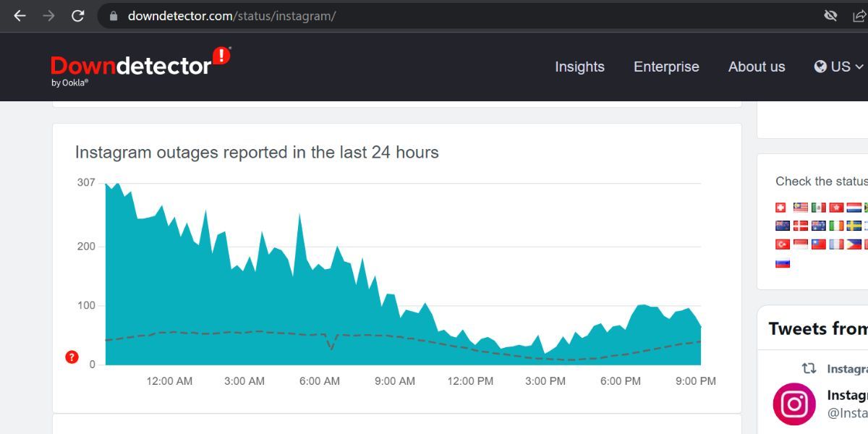Select the Hong Kong flag
Viewport: 868px width, 434px height.
837,208
